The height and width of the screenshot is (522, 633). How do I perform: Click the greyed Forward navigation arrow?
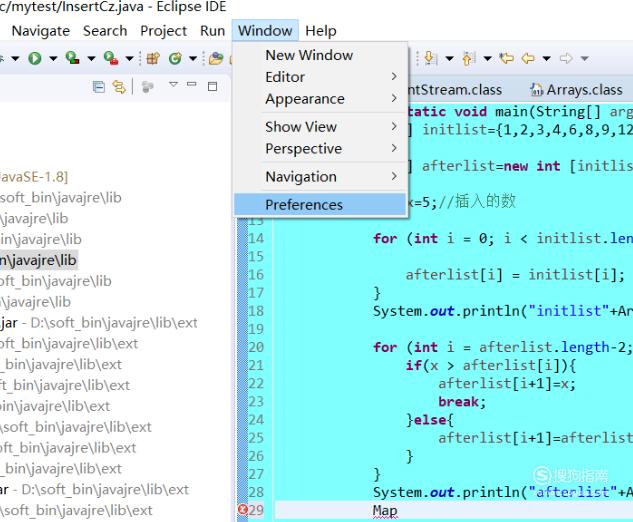tap(566, 59)
